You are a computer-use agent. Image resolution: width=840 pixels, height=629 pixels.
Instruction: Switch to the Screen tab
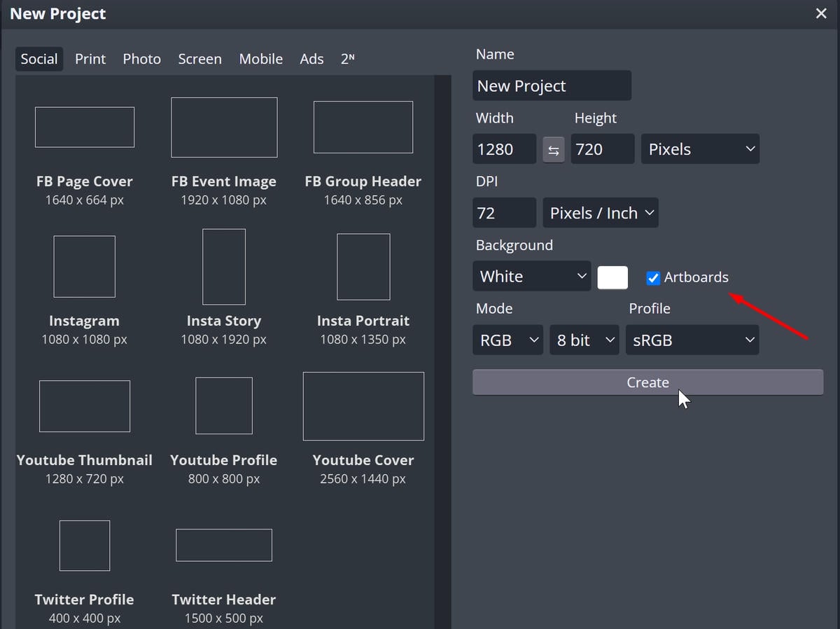point(200,59)
